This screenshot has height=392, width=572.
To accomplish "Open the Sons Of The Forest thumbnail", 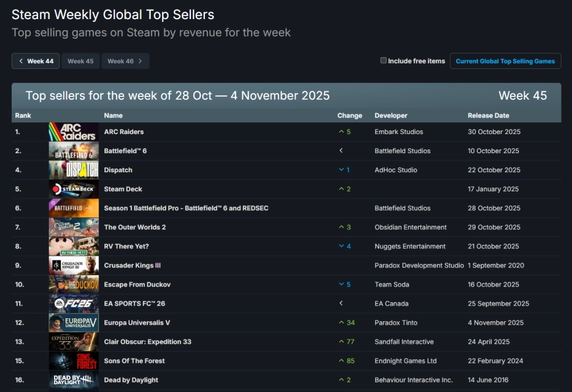I will pos(74,361).
